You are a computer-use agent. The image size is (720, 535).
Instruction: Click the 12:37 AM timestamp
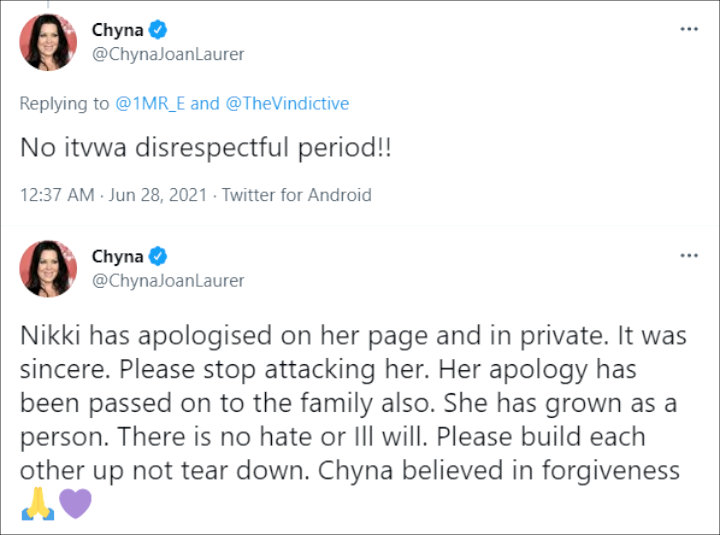(x=57, y=195)
